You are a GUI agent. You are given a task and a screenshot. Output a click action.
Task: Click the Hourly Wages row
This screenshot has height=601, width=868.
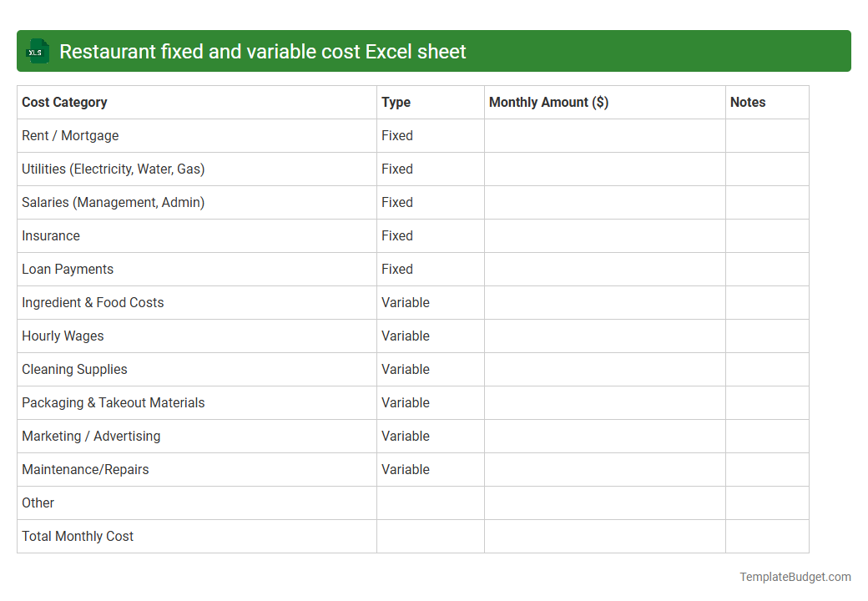pyautogui.click(x=63, y=336)
